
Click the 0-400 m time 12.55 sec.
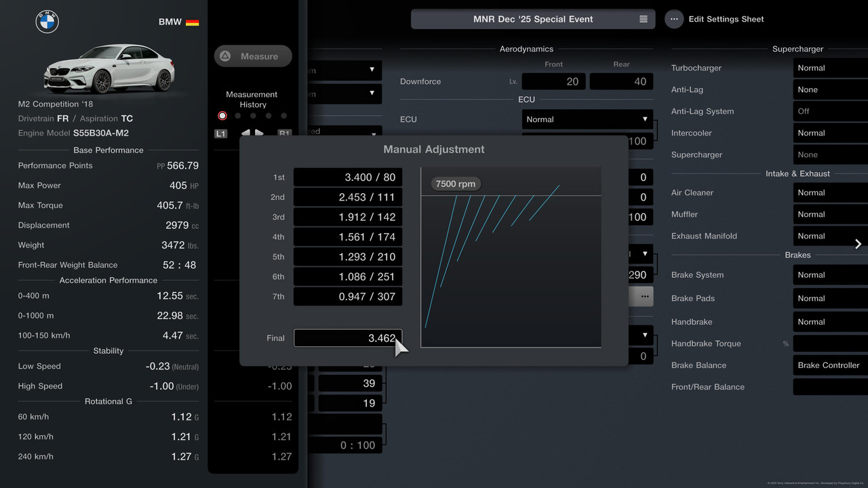click(x=178, y=296)
